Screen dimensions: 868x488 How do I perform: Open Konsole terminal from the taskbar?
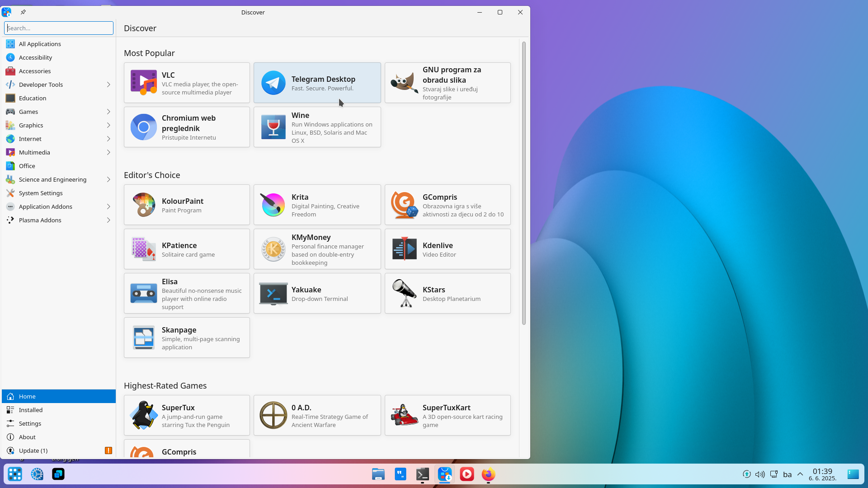coord(422,474)
